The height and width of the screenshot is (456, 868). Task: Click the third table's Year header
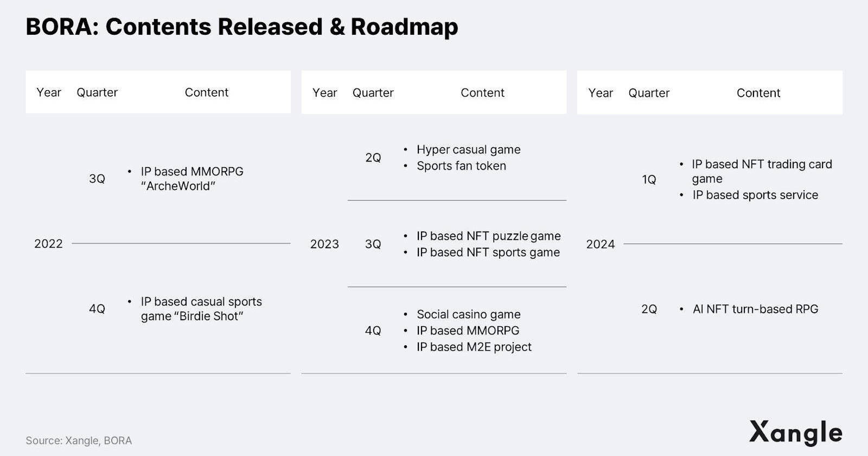tap(601, 93)
